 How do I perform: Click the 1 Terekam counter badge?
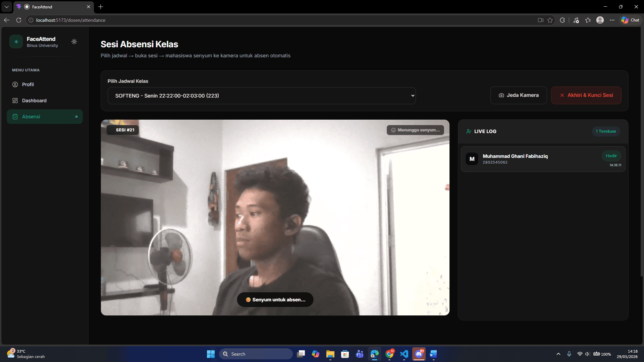coord(606,131)
